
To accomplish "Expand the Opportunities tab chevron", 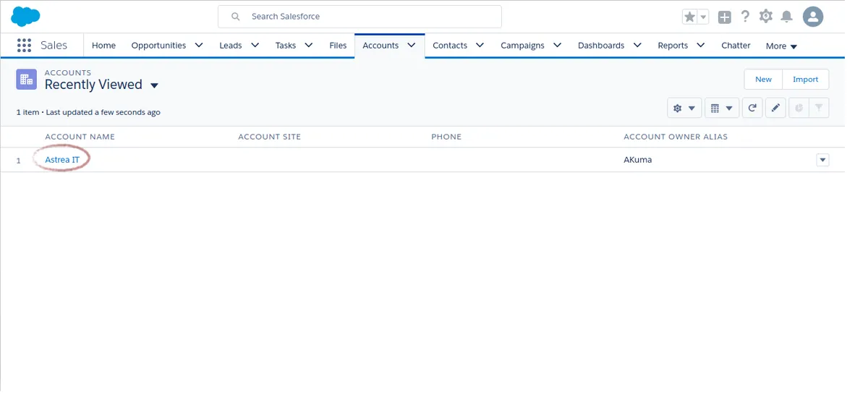I will 199,45.
